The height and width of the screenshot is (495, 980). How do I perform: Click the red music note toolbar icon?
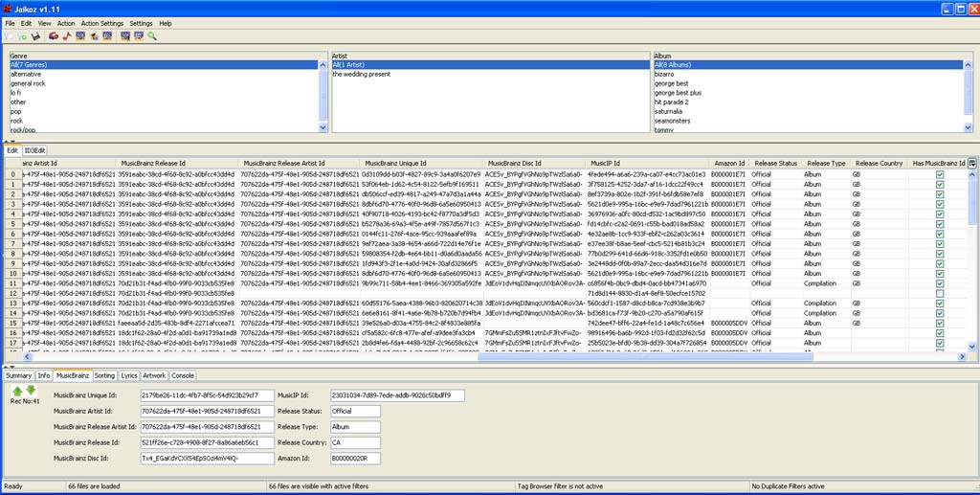67,36
